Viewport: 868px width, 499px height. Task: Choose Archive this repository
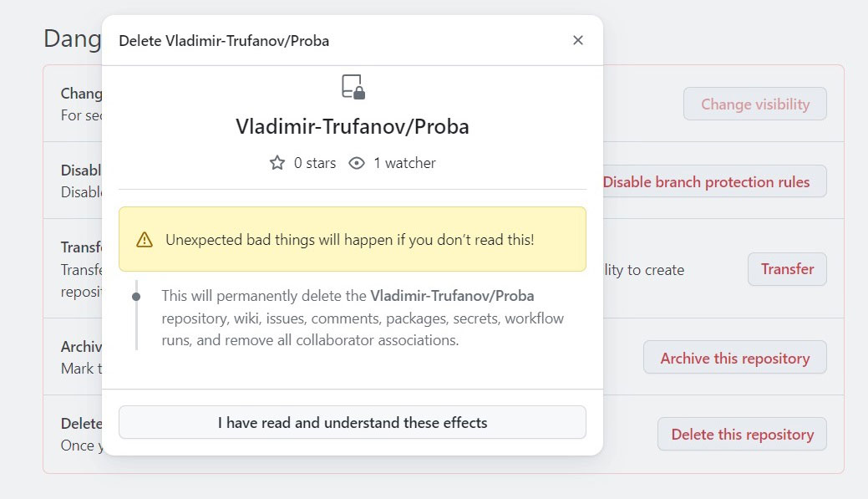coord(734,358)
